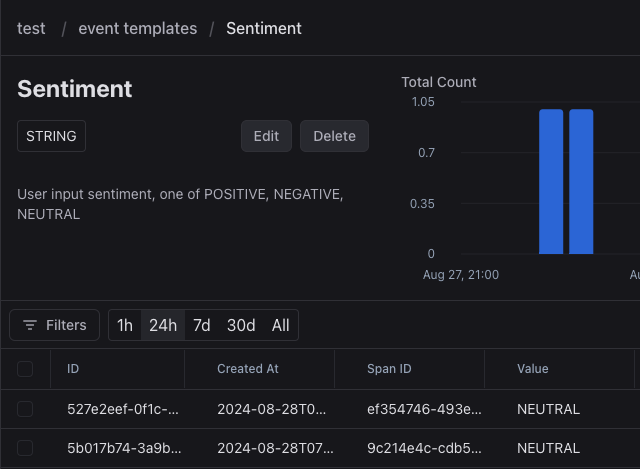
Task: Click the Edit button
Action: [x=266, y=136]
